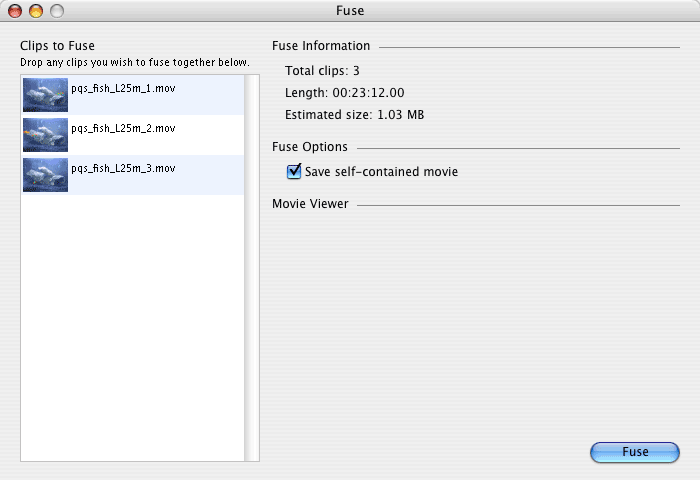Uncheck the Save self-contained movie checkbox
Screen dimensions: 700x480
[294, 171]
